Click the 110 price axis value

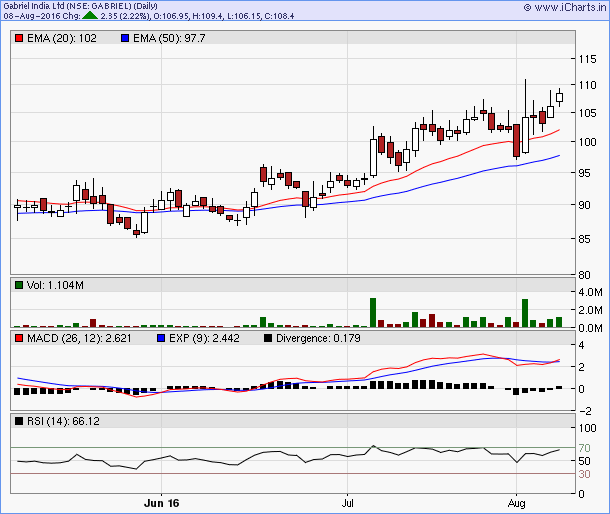coord(587,85)
